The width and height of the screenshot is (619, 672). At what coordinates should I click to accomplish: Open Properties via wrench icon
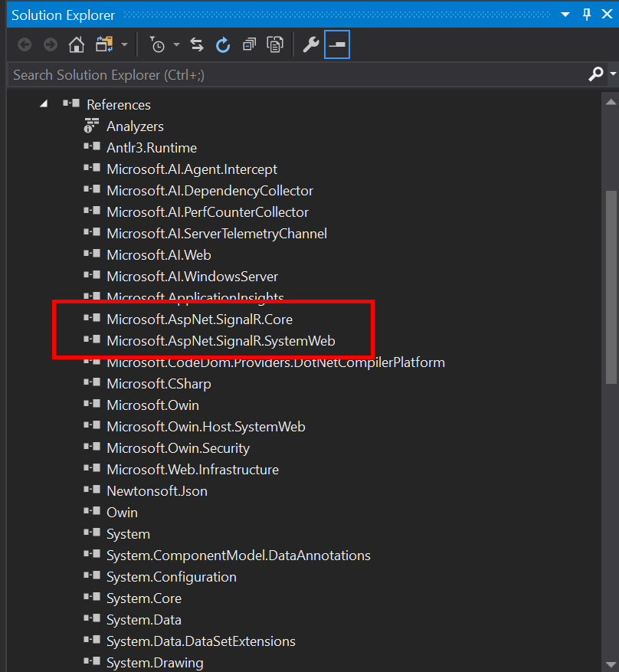pyautogui.click(x=310, y=44)
